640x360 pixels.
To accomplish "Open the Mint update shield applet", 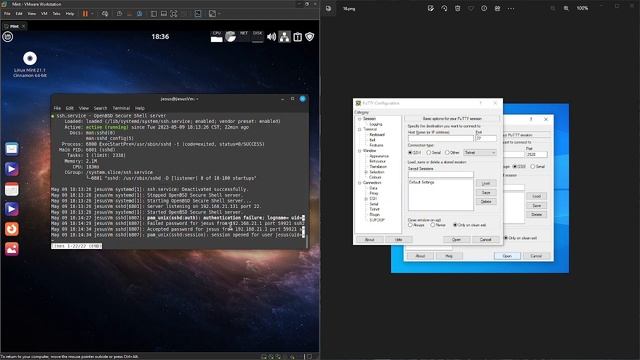I will 310,37.
